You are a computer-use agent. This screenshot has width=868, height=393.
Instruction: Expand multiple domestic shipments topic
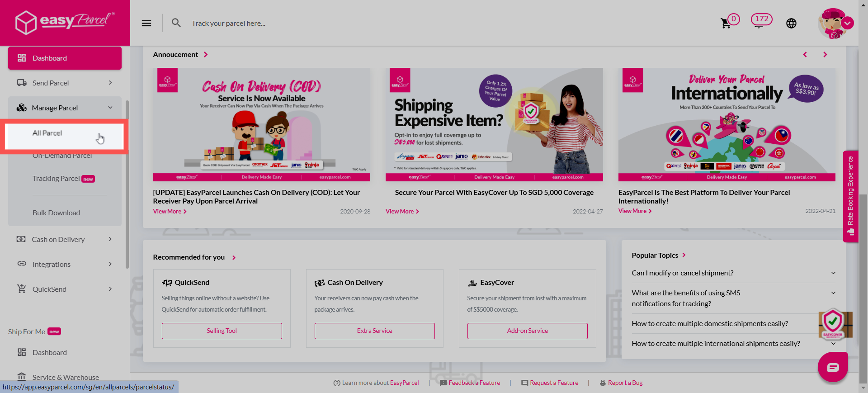tap(733, 323)
